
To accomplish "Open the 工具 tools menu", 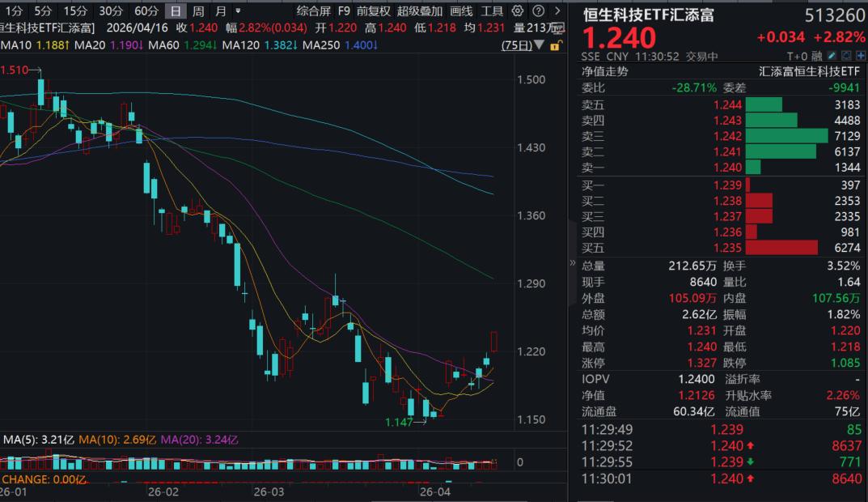I will (493, 11).
